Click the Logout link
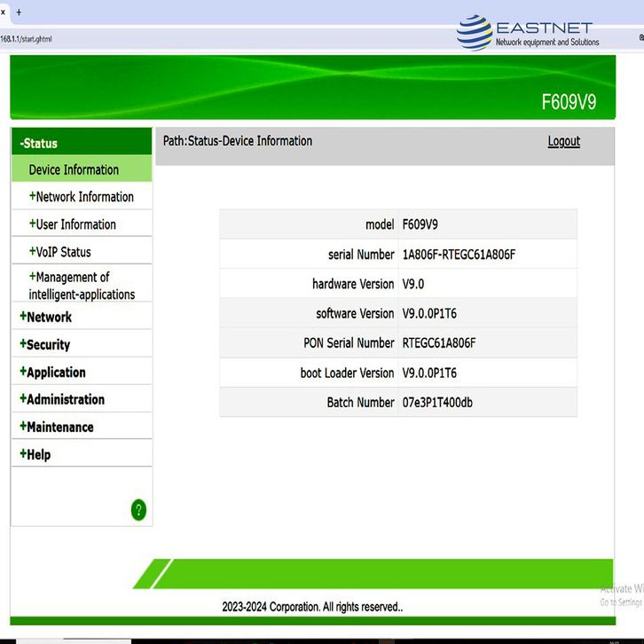 [563, 141]
